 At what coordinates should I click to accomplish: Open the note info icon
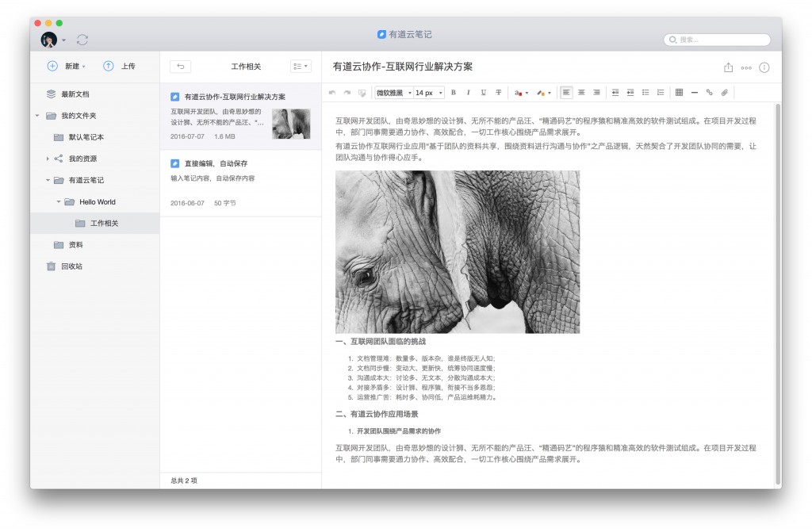(x=764, y=67)
